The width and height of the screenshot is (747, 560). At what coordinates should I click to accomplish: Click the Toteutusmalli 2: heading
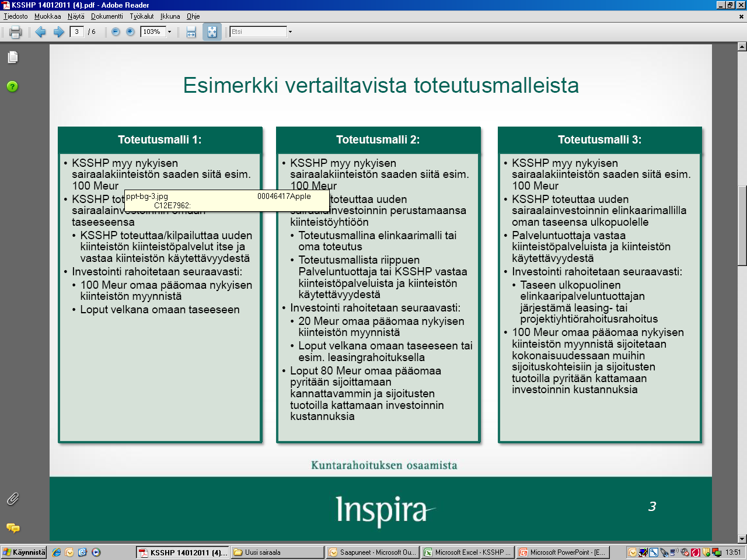(378, 139)
